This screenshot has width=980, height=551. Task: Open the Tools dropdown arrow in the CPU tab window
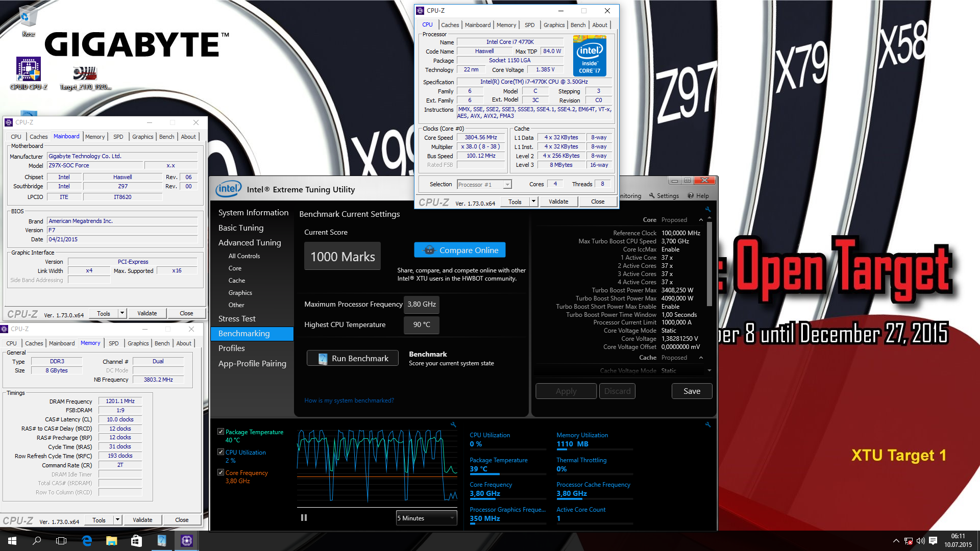[x=533, y=202]
